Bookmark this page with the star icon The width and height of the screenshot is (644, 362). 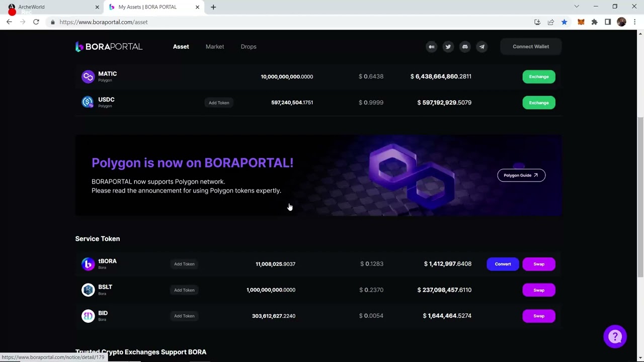564,22
